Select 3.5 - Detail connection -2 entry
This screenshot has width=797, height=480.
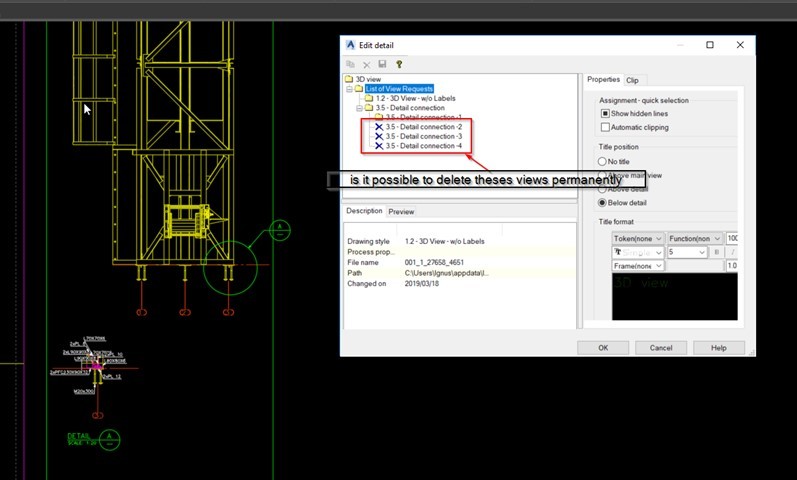(423, 127)
